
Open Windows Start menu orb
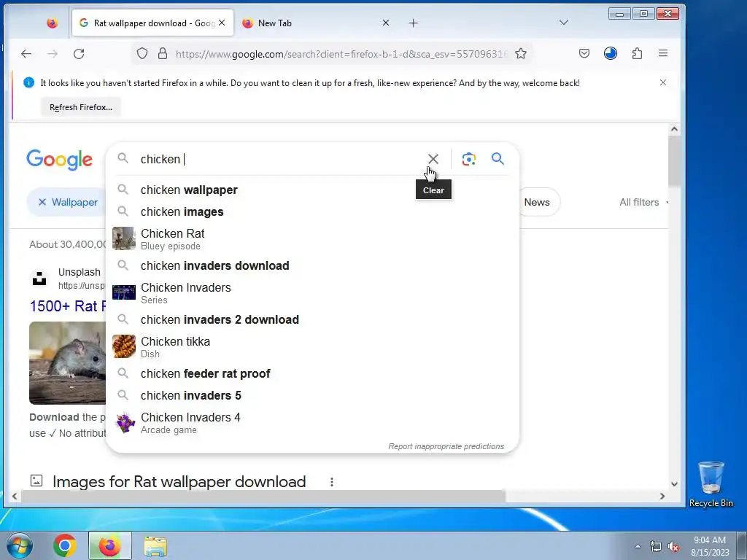click(x=20, y=545)
